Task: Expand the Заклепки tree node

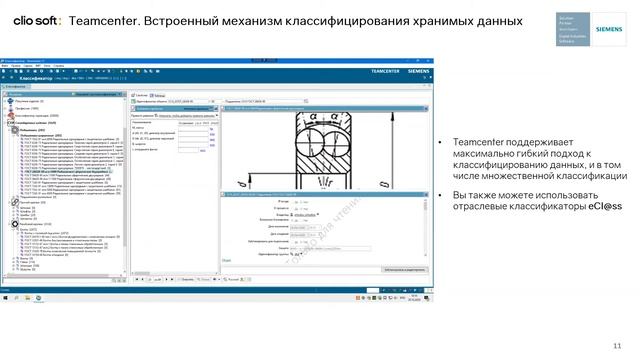Action: pyautogui.click(x=13, y=266)
